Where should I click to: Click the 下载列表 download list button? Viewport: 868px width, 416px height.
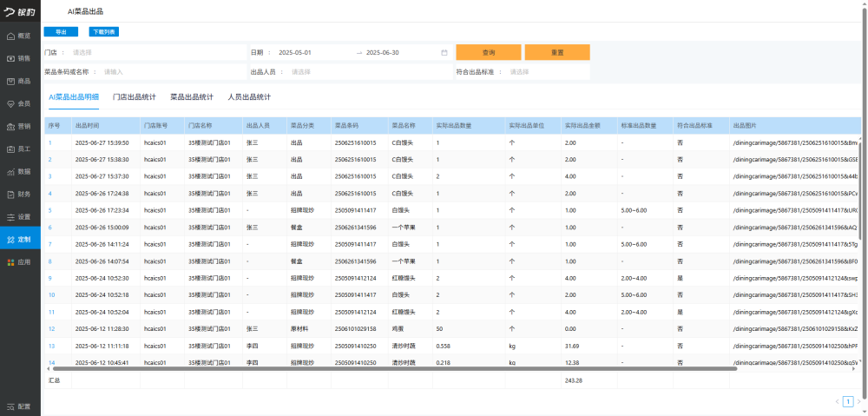104,32
